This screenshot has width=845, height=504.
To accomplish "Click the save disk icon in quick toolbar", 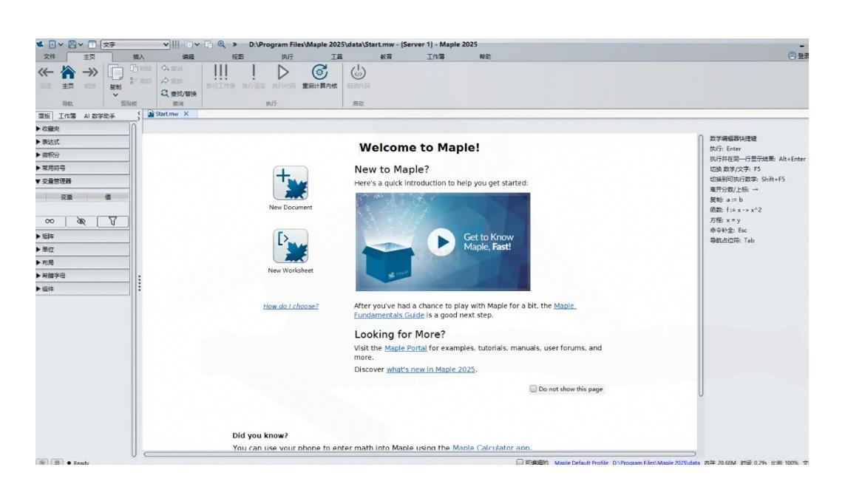I will click(x=72, y=44).
